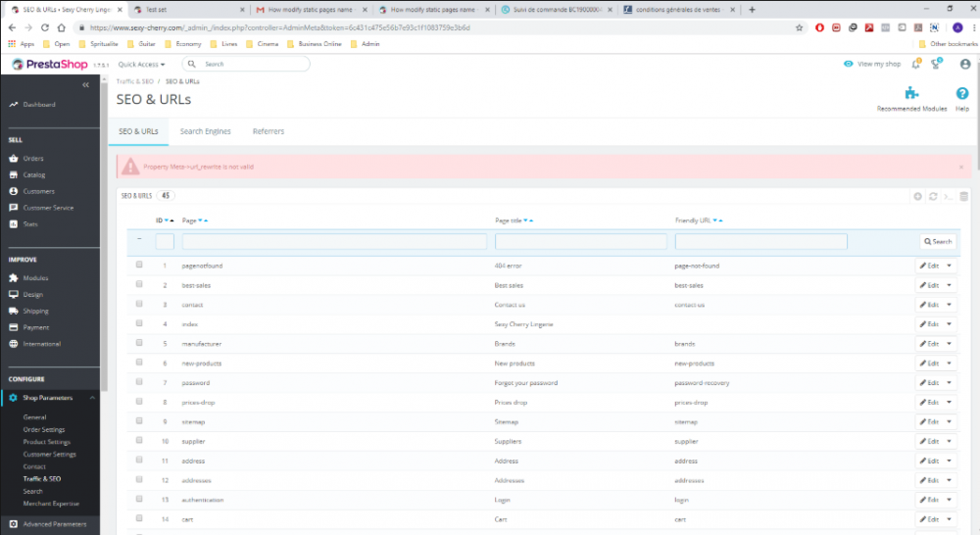Image resolution: width=980 pixels, height=535 pixels.
Task: Add new page with the plus icon
Action: [917, 196]
